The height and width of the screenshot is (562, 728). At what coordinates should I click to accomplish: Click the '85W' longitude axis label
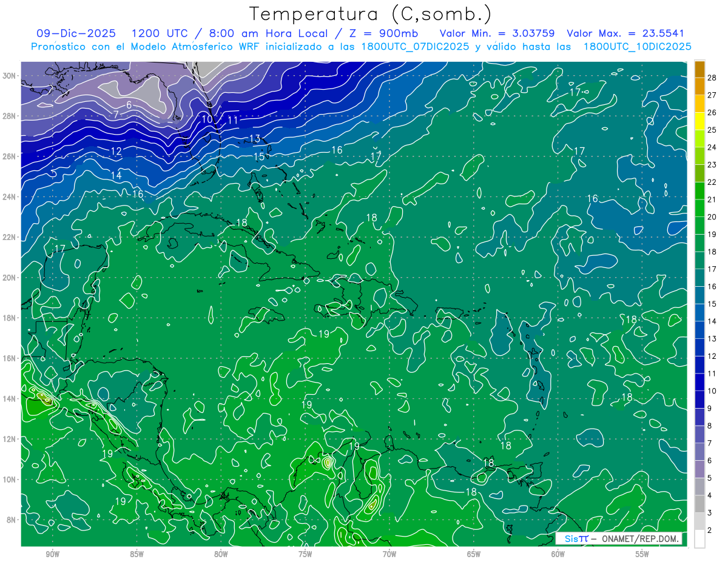tap(136, 555)
